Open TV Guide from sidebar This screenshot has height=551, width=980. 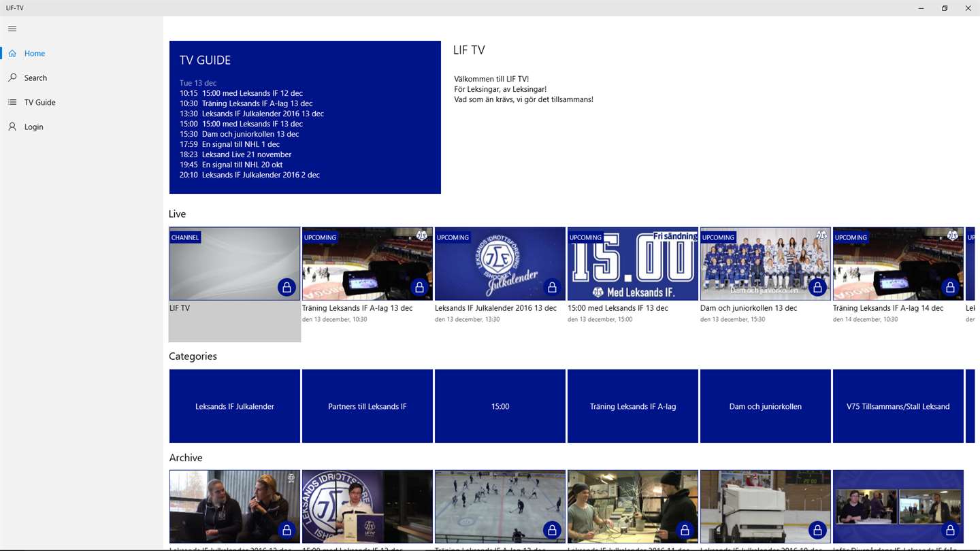(82, 102)
